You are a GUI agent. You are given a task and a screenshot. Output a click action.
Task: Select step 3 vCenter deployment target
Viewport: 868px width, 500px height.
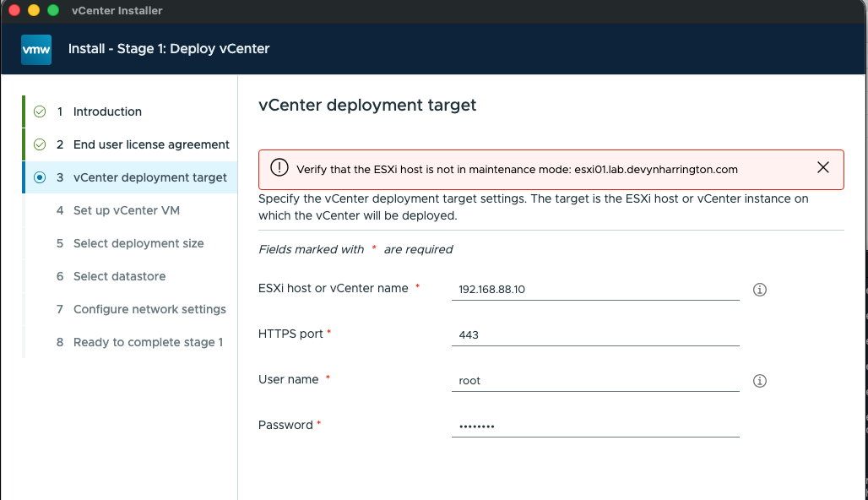[130, 177]
